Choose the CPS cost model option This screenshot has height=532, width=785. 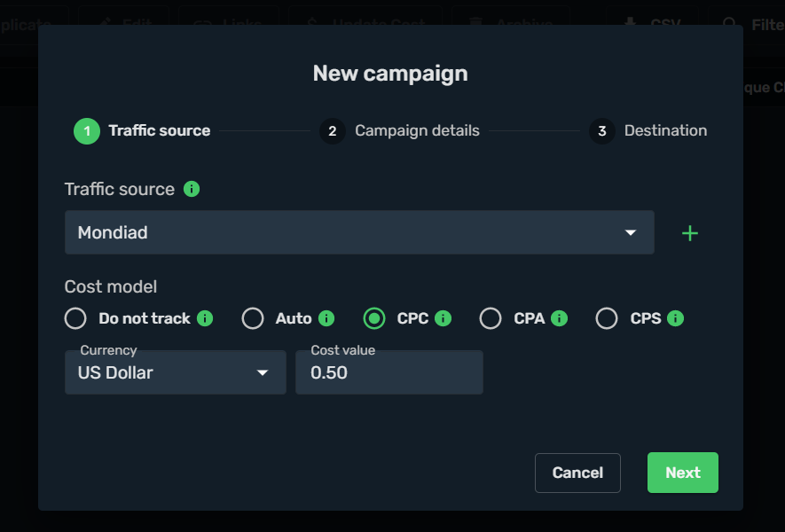(x=607, y=318)
